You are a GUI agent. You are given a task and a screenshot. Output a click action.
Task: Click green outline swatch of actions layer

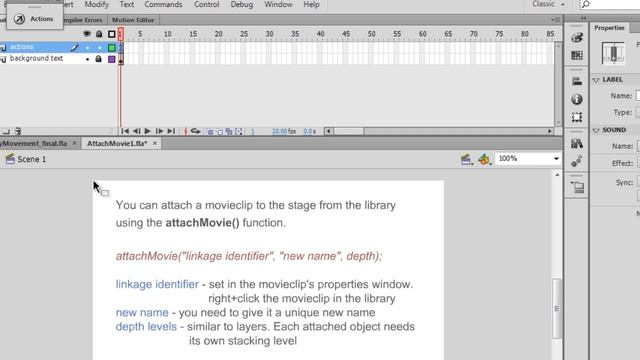tap(111, 48)
